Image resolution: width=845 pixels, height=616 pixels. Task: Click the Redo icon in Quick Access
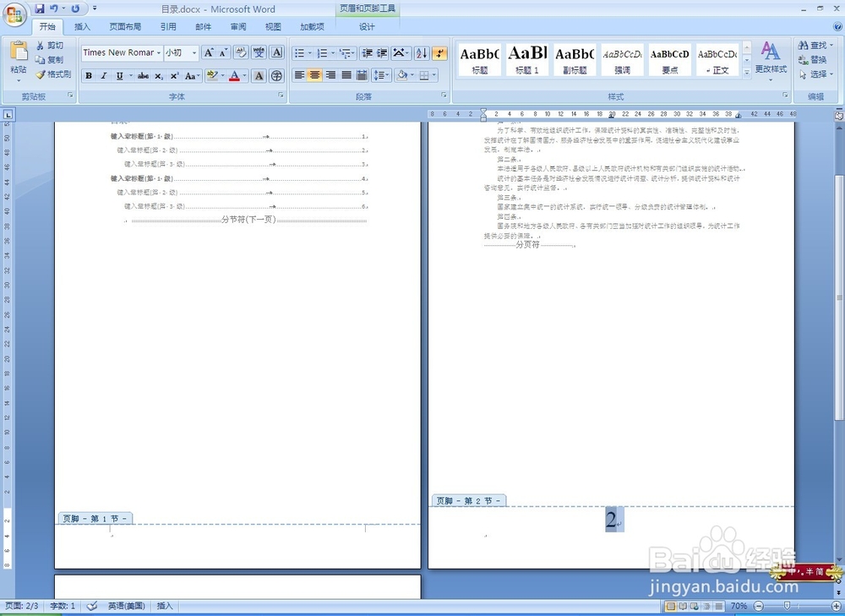pos(75,8)
